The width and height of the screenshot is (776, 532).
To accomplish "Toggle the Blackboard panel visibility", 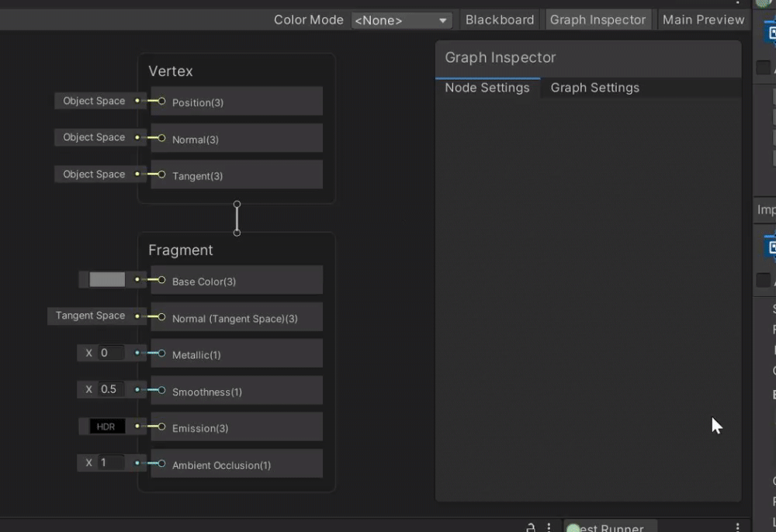I will pos(499,20).
